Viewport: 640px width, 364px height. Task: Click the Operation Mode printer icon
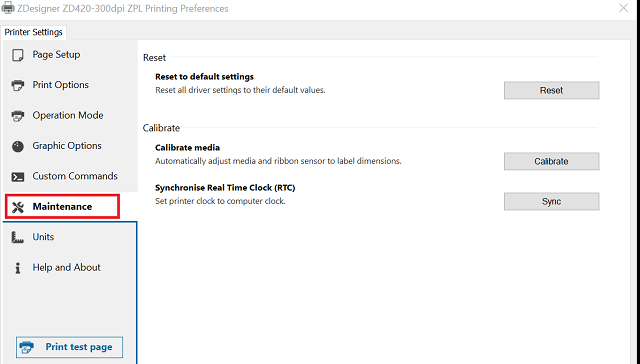coord(18,116)
